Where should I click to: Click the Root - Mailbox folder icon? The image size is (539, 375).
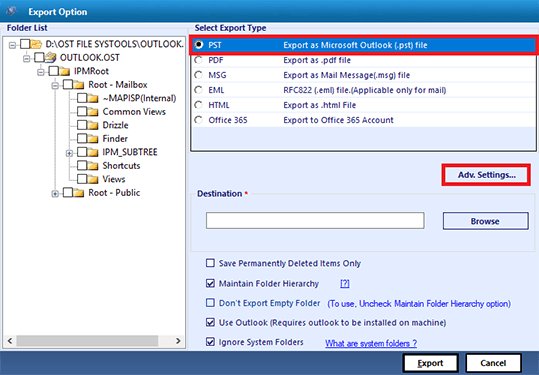pyautogui.click(x=79, y=85)
